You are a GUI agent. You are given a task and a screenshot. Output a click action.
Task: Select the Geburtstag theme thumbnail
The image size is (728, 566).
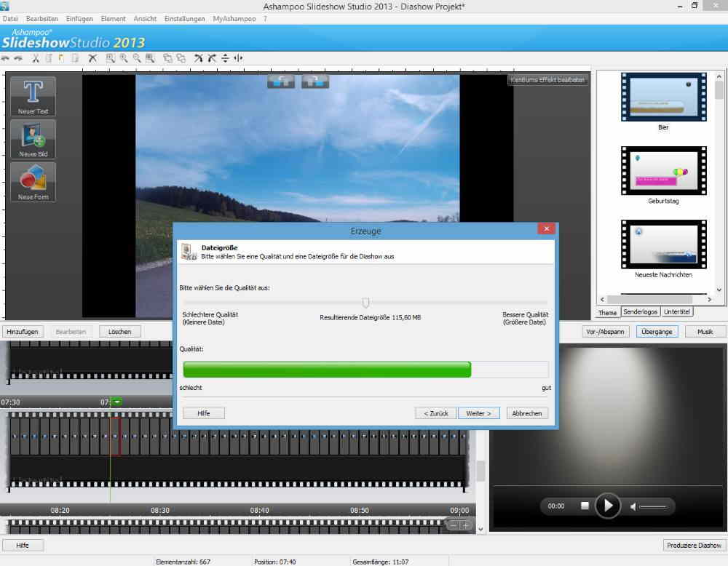[664, 172]
